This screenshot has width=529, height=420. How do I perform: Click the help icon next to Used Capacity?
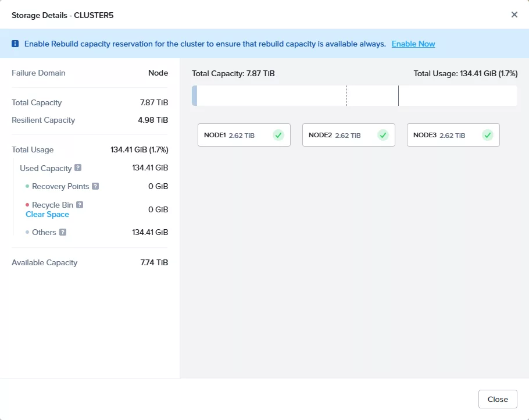pos(78,168)
